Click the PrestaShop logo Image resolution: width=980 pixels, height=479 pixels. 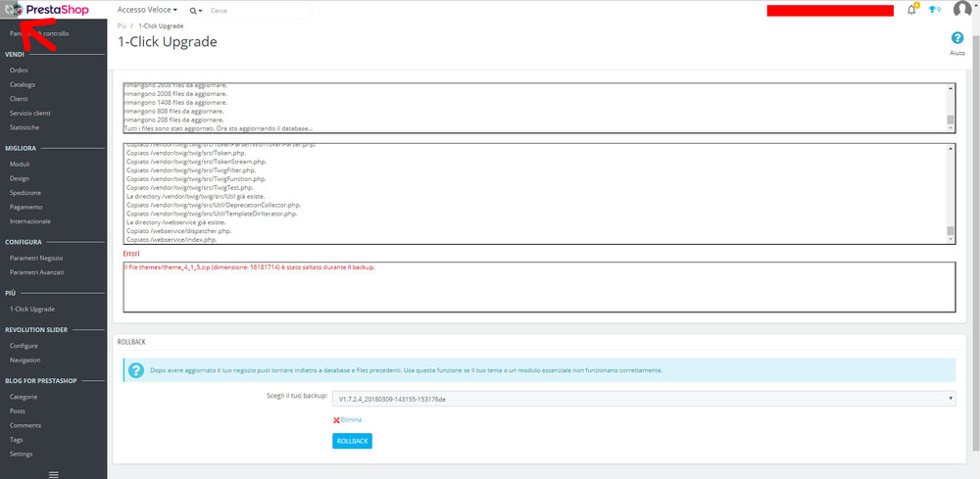click(58, 10)
